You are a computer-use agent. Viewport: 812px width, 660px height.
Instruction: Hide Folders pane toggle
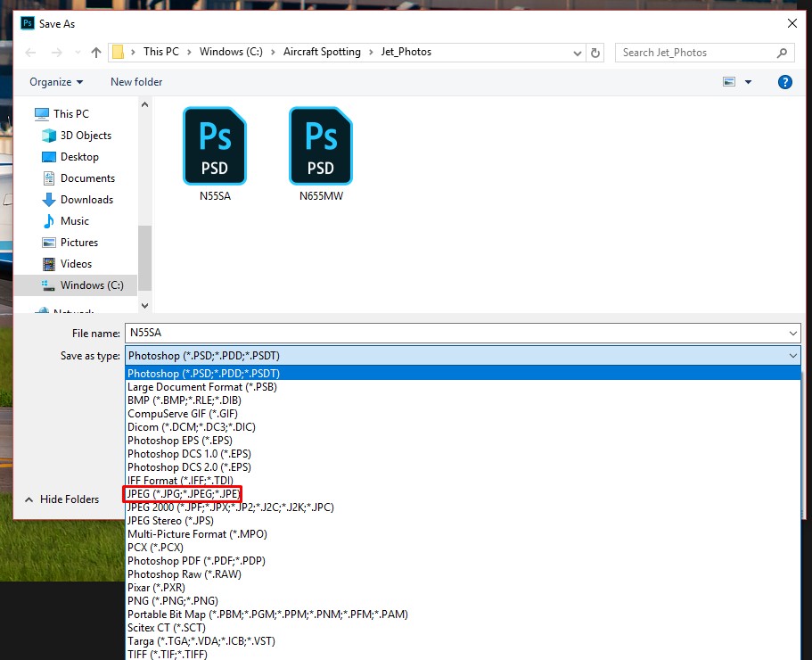(62, 499)
